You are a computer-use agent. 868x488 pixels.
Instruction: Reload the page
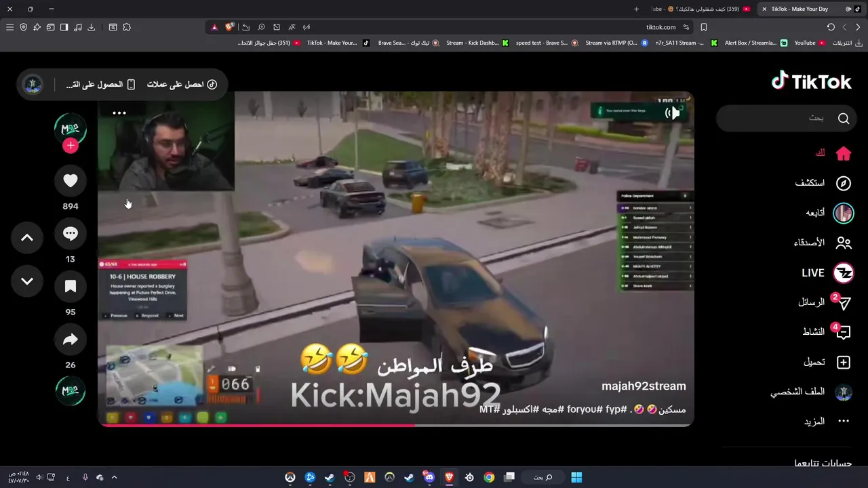(x=831, y=27)
